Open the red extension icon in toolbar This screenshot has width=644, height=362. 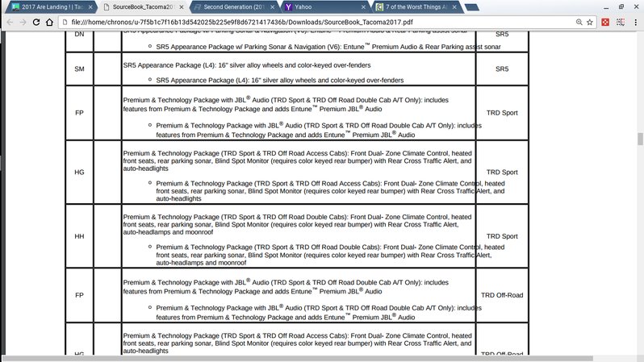[605, 22]
